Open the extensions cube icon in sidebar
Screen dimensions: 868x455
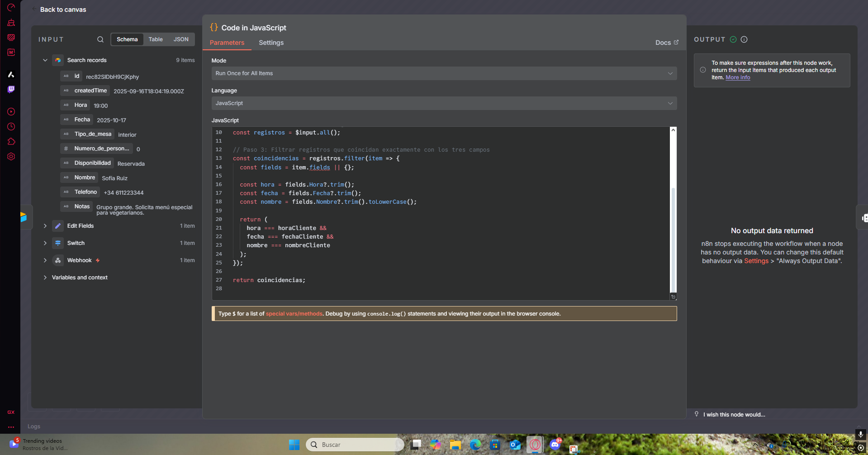(11, 142)
